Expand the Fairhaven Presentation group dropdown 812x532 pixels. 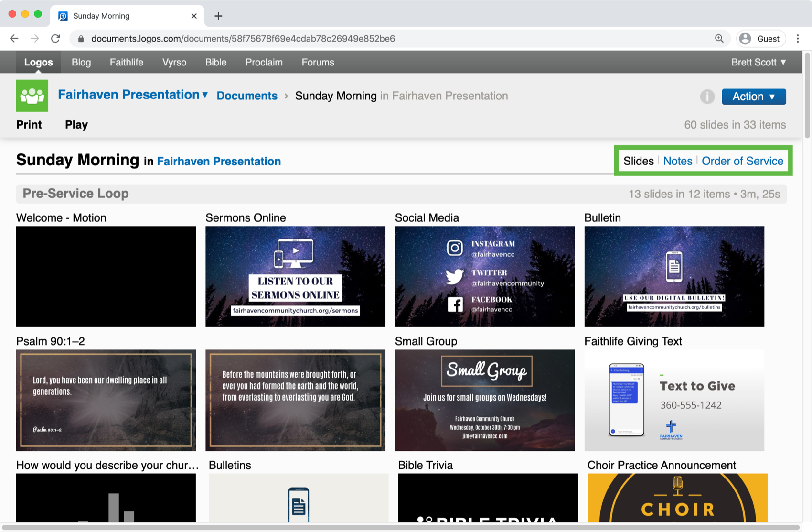click(x=205, y=95)
